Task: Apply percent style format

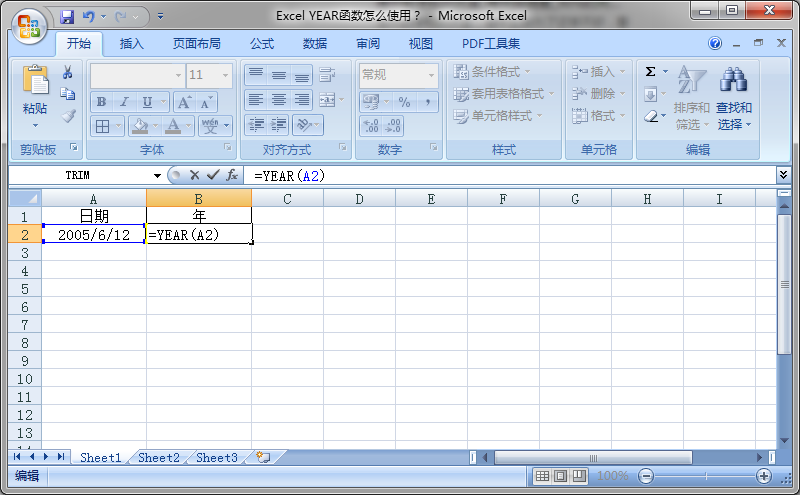Action: click(405, 102)
